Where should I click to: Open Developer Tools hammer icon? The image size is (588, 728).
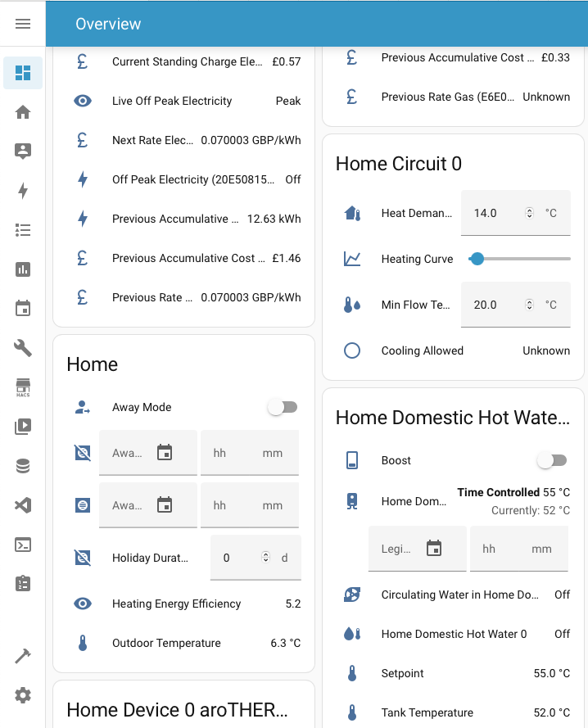pyautogui.click(x=23, y=656)
